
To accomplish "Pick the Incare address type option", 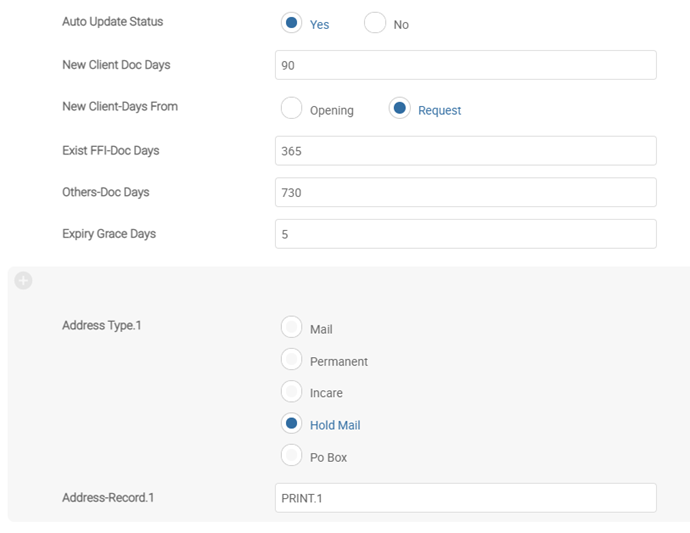I will tap(292, 392).
